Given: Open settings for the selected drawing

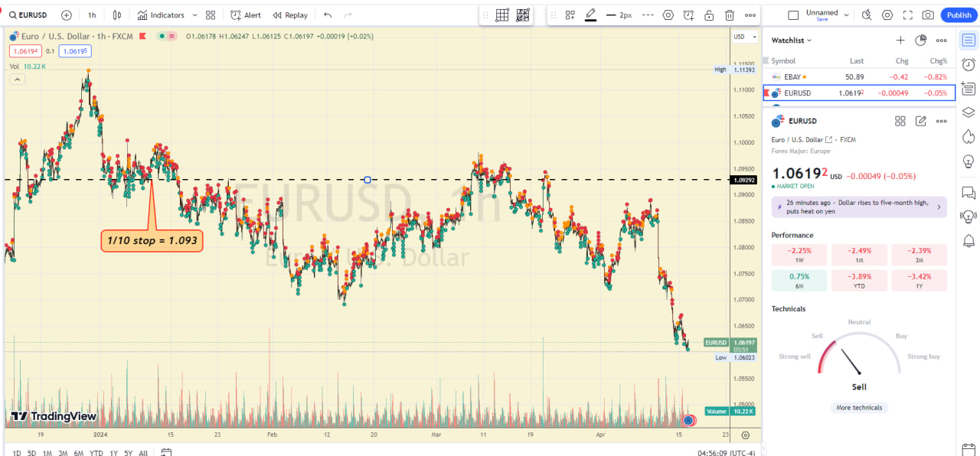Looking at the screenshot, I should [668, 15].
